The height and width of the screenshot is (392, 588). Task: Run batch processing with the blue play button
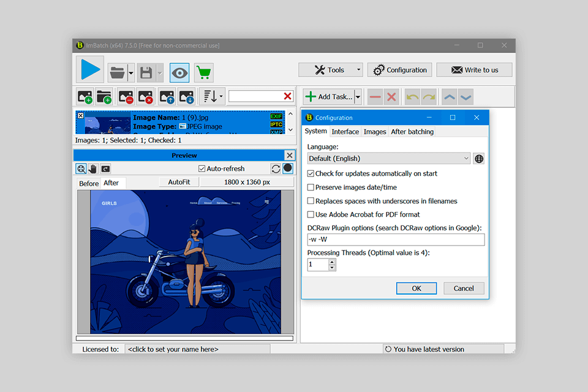tap(90, 70)
